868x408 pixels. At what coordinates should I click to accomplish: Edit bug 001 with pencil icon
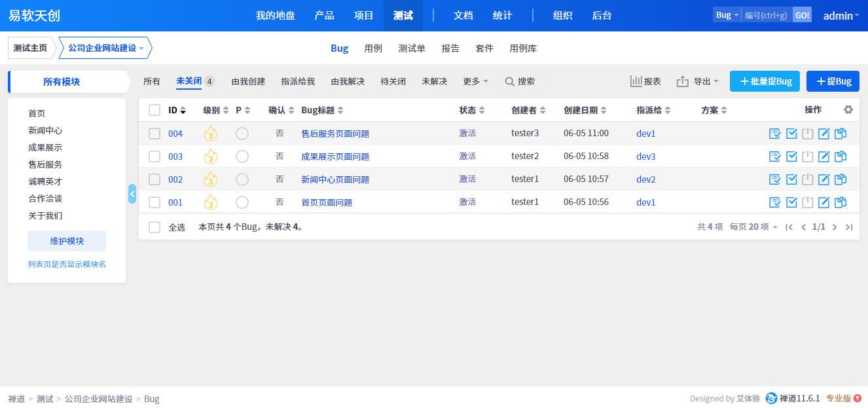(824, 202)
